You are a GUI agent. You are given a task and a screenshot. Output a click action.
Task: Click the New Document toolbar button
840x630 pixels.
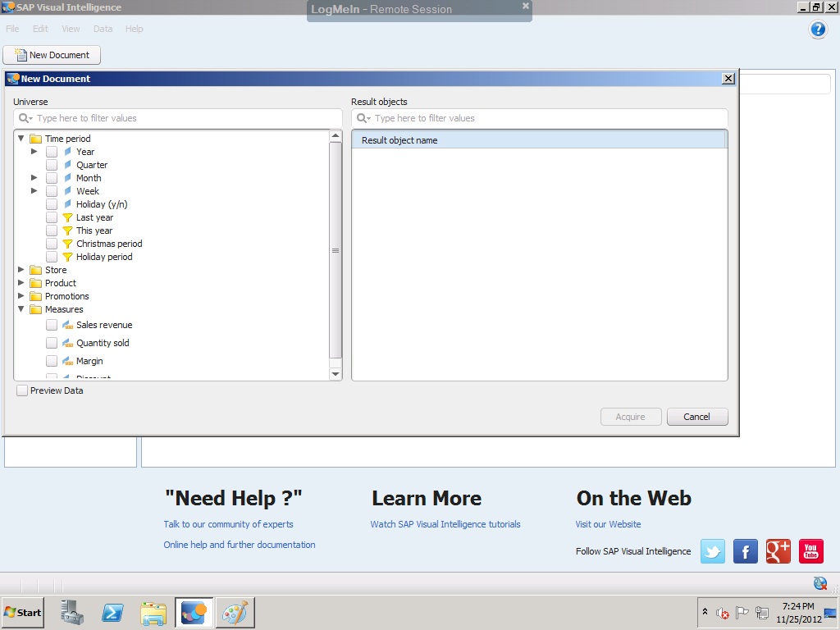(x=52, y=55)
